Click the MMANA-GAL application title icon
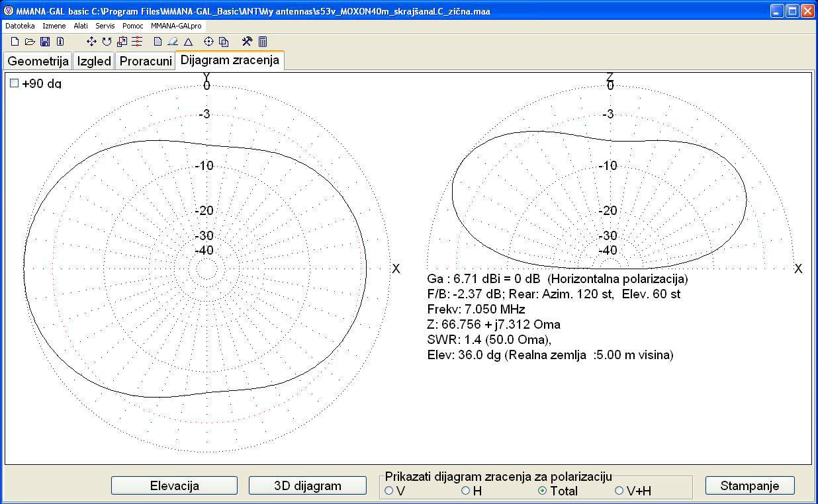This screenshot has width=818, height=504. point(9,11)
